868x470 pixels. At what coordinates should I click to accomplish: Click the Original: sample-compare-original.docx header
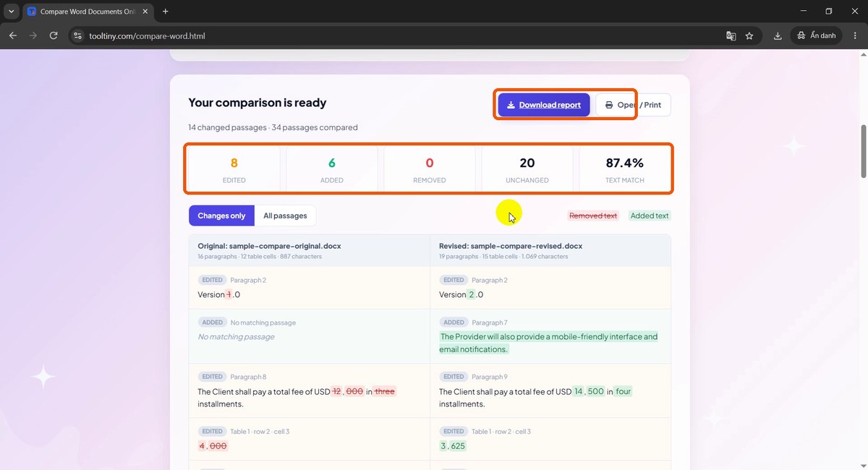point(269,246)
